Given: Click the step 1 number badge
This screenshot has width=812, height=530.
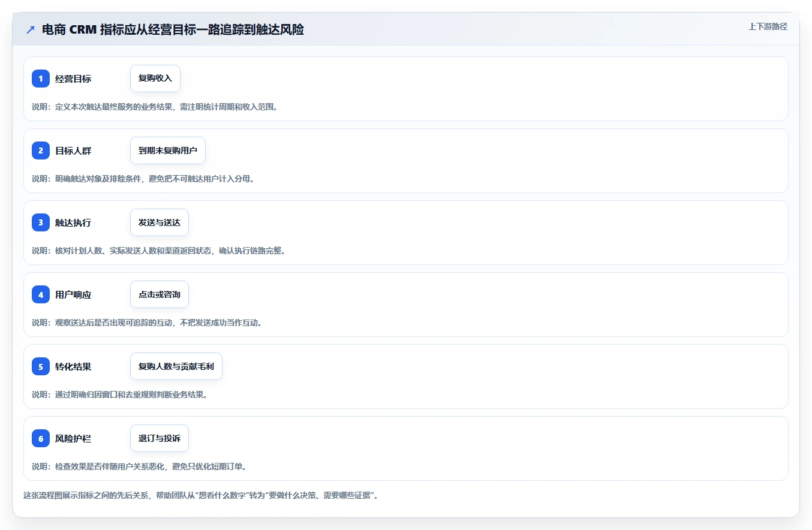Looking at the screenshot, I should 41,79.
